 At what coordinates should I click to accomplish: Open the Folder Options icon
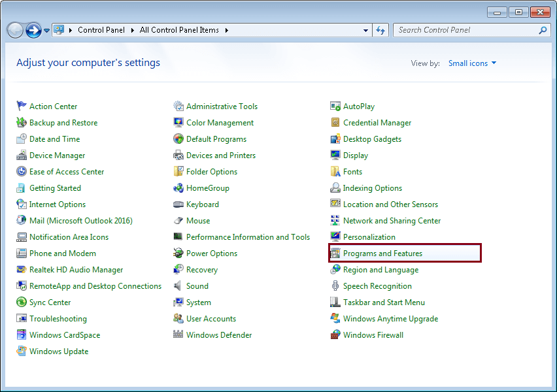coord(178,171)
